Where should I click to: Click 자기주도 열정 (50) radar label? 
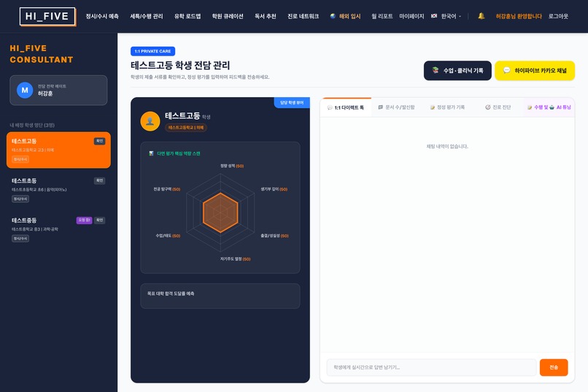(x=235, y=259)
